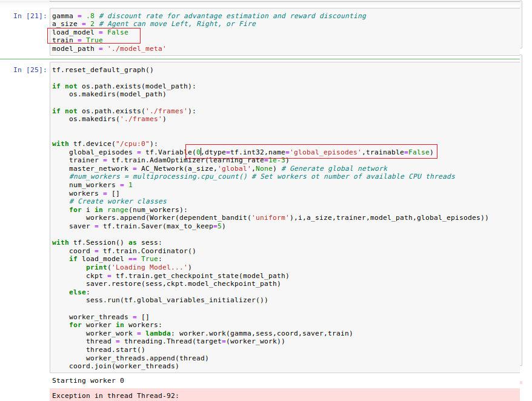Screen dimensions: 532x401
Task: Click 'os.makedirs(model_path)' line
Action: 118,94
